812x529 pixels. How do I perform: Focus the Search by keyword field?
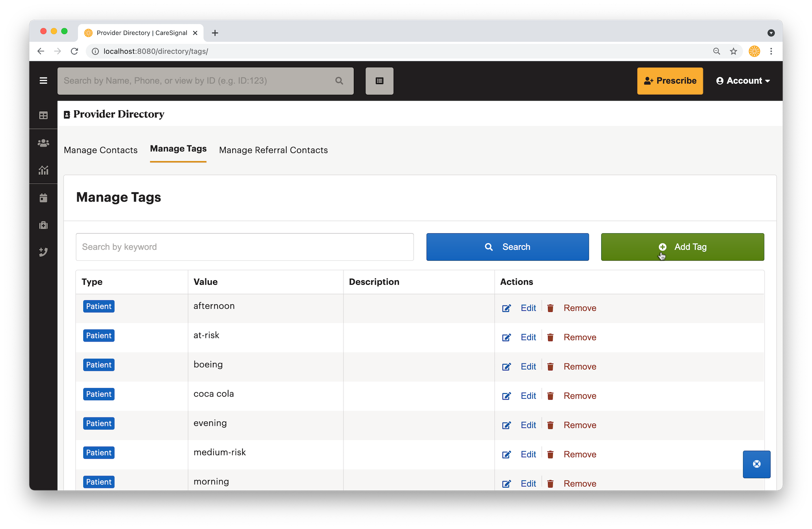[245, 247]
